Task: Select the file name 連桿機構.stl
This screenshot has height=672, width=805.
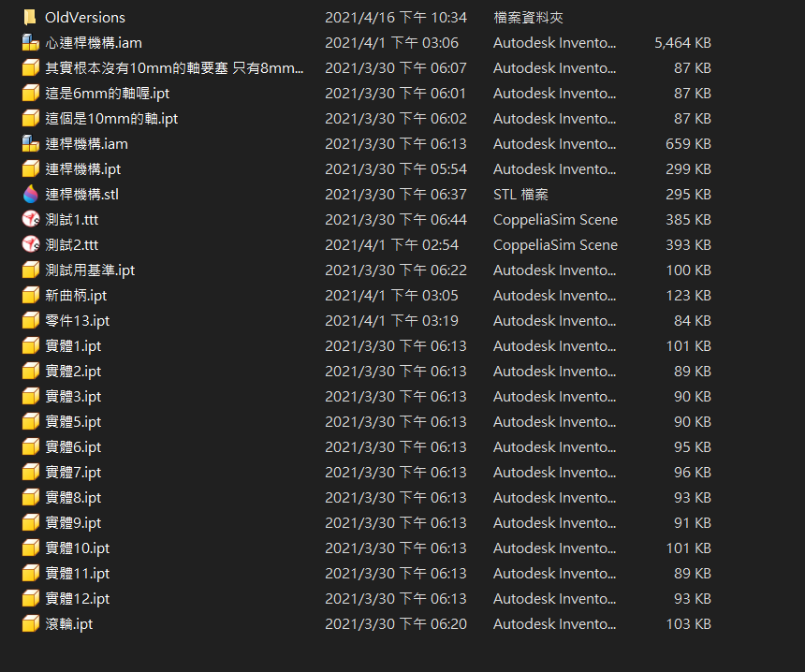Action: (x=81, y=194)
